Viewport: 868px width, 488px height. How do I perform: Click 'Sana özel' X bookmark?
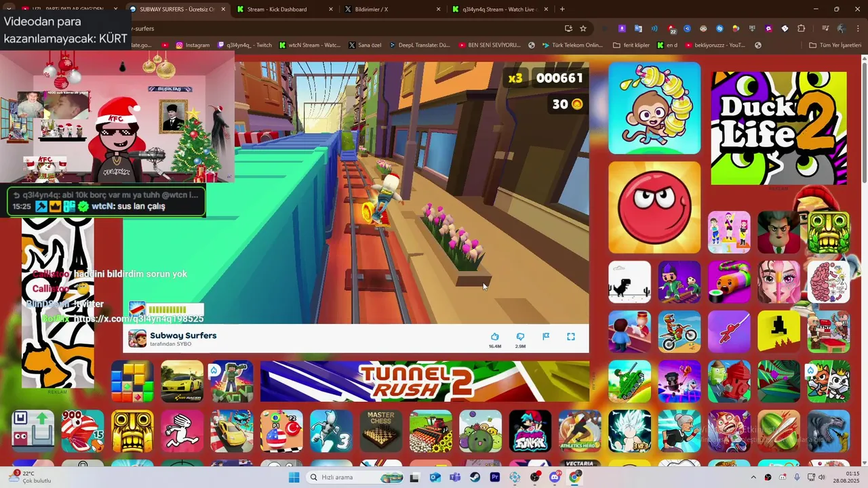click(365, 45)
